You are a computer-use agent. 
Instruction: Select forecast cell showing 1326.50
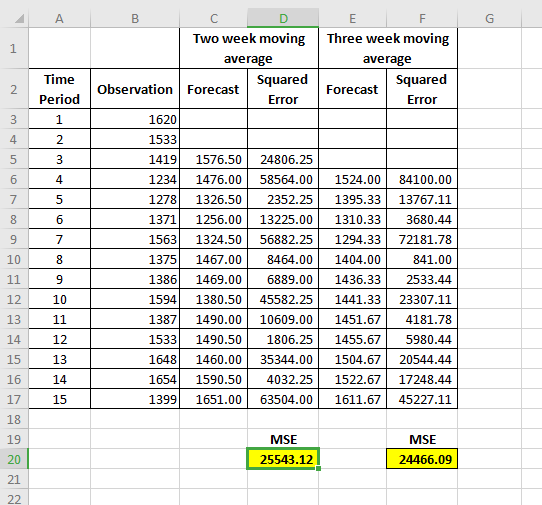[214, 199]
